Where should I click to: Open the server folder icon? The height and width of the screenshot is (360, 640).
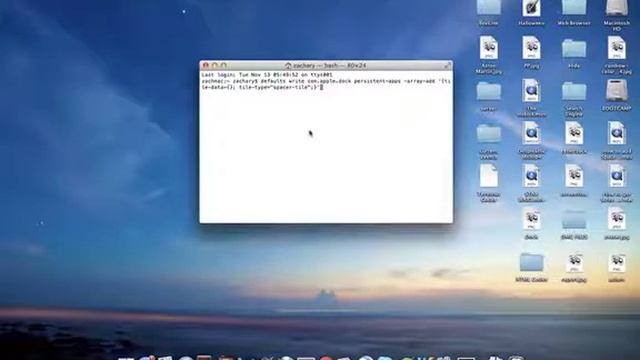[x=489, y=91]
